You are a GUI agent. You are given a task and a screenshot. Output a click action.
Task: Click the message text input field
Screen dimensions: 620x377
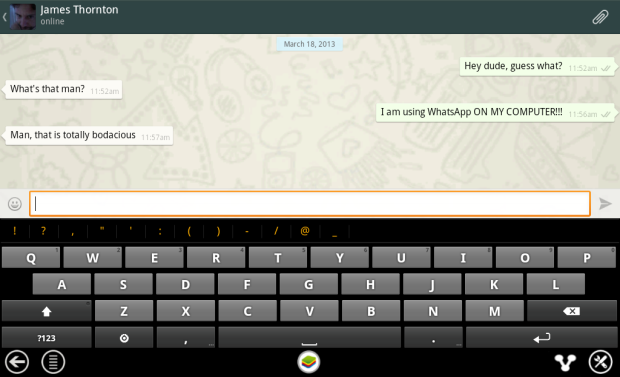coord(310,204)
